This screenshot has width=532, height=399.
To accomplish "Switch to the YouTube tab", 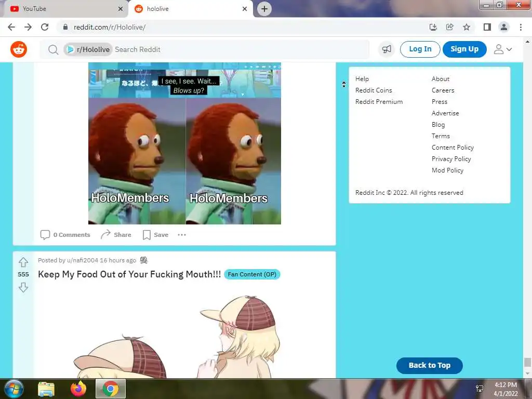I will click(64, 9).
